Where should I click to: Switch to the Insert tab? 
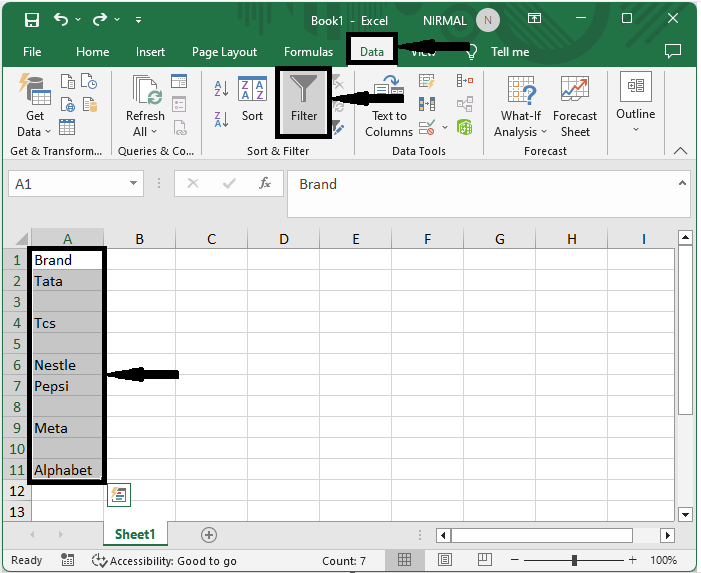(150, 52)
